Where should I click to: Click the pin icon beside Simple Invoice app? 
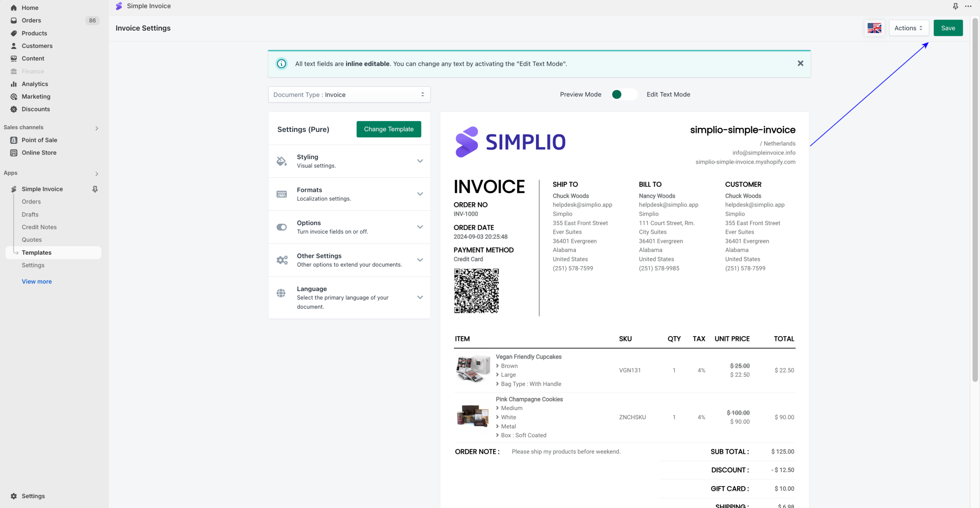[95, 189]
